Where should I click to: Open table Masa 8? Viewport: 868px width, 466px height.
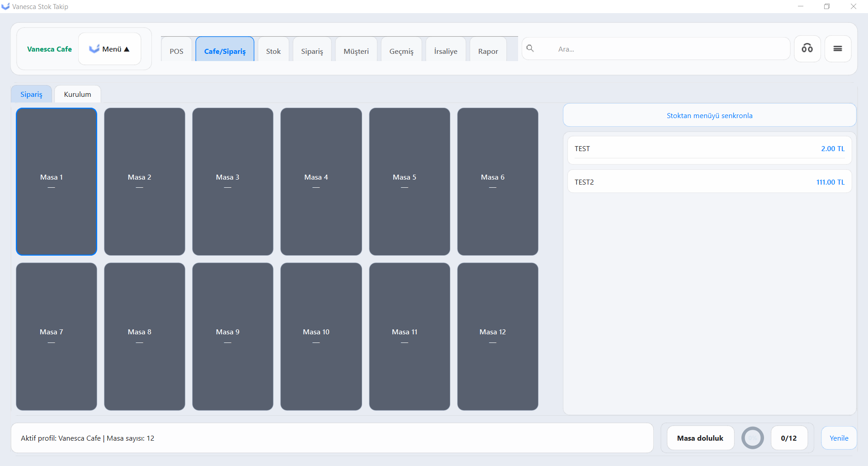[x=145, y=337]
